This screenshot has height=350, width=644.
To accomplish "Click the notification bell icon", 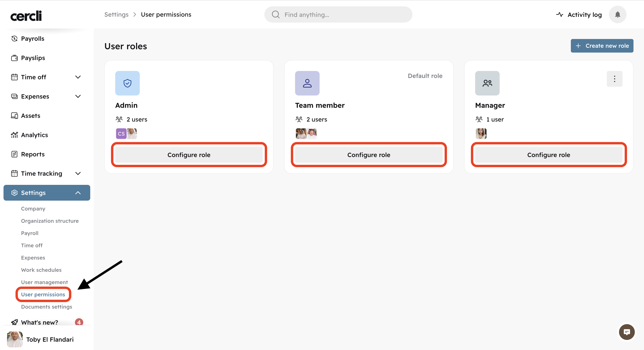I will (x=617, y=14).
